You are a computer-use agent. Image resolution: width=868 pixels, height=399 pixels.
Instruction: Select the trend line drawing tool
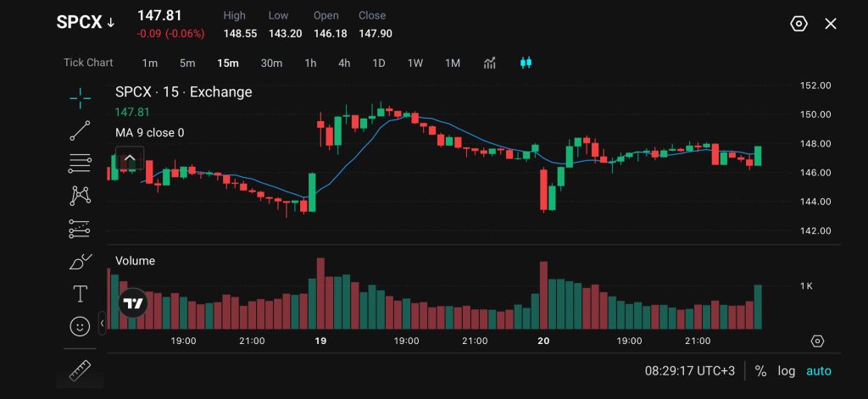[x=81, y=130]
